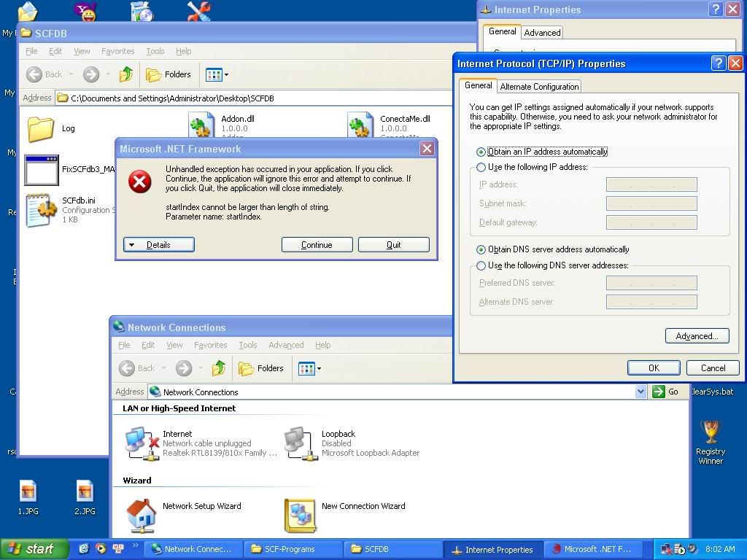The height and width of the screenshot is (560, 747).
Task: Click the TCP/IP Properties help question icon
Action: (718, 63)
